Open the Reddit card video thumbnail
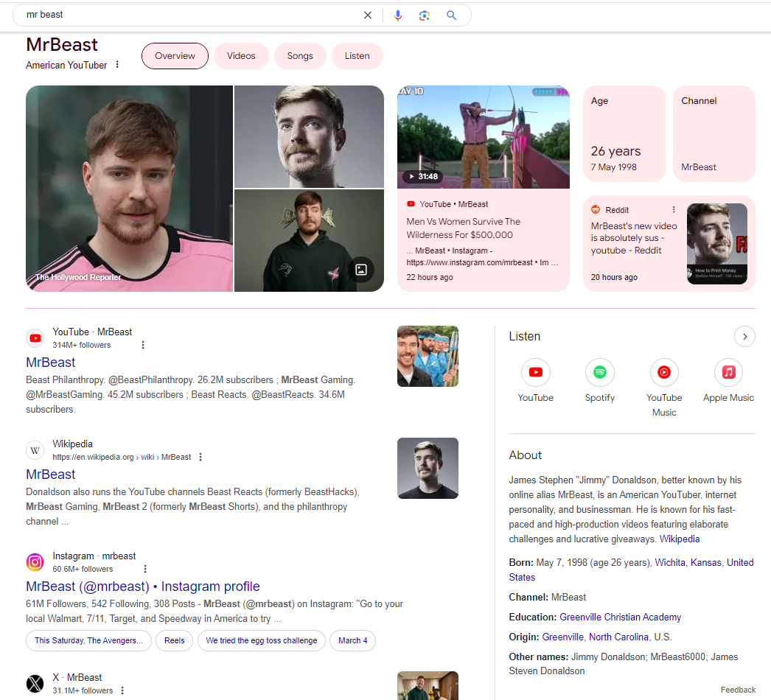Viewport: 771px width, 700px height. (717, 244)
